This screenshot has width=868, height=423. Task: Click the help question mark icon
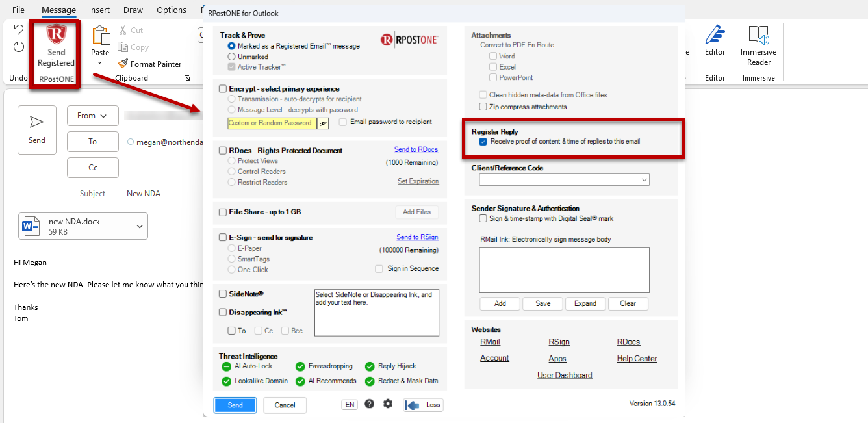click(x=369, y=404)
